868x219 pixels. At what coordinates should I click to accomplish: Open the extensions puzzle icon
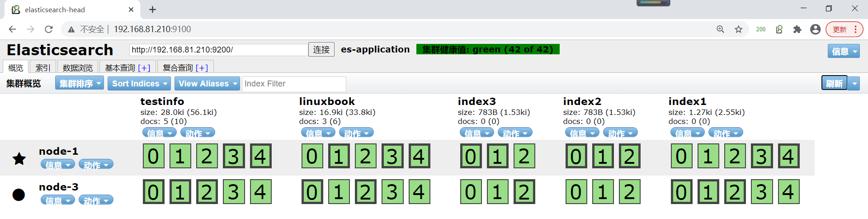coord(797,29)
